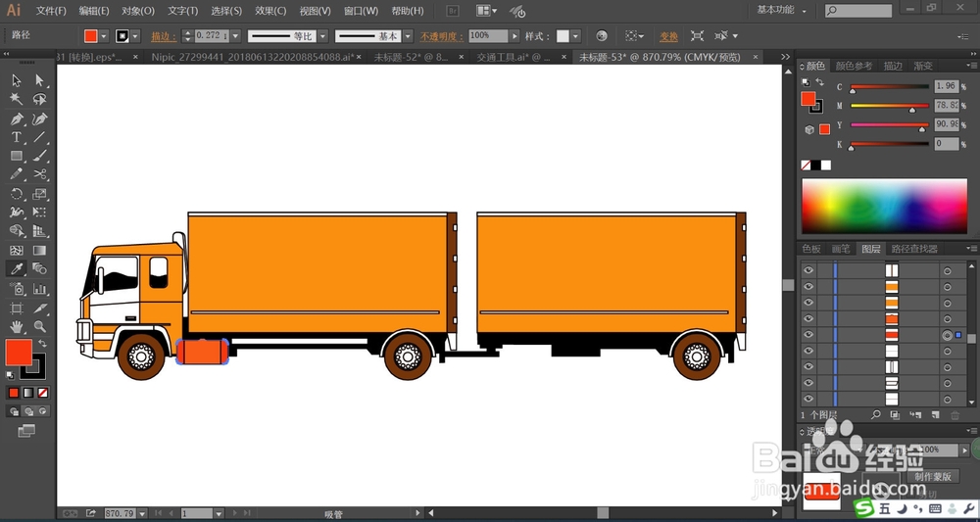The height and width of the screenshot is (522, 980).
Task: Switch to the 路径查找器 panel tab
Action: click(914, 249)
